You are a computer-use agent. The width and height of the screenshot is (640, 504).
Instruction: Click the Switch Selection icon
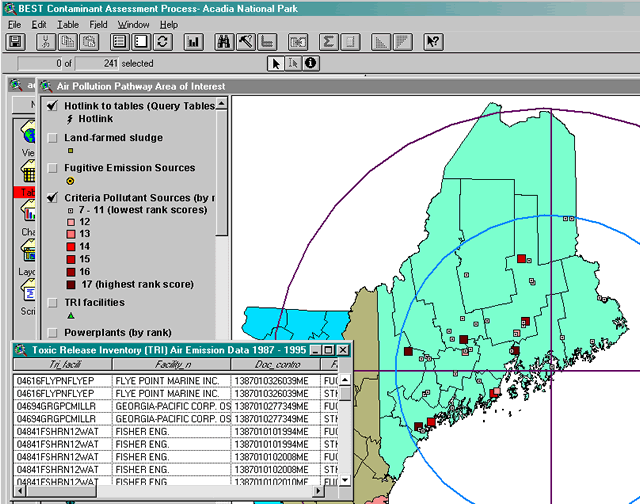[163, 42]
